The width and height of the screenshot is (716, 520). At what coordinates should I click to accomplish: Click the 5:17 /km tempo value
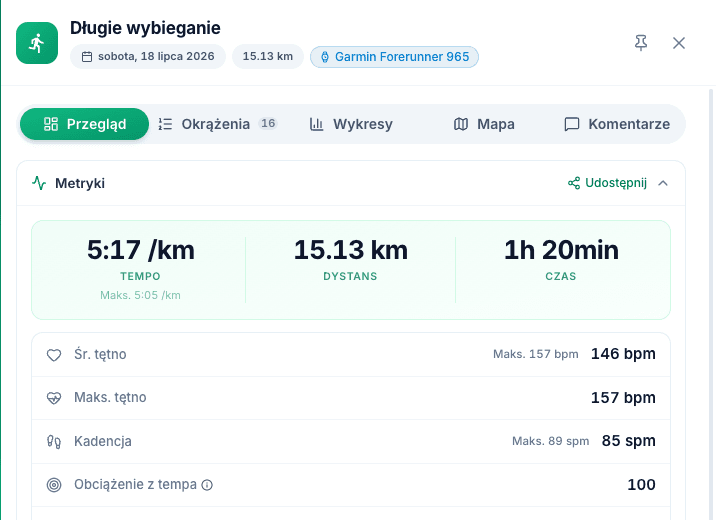tap(141, 250)
